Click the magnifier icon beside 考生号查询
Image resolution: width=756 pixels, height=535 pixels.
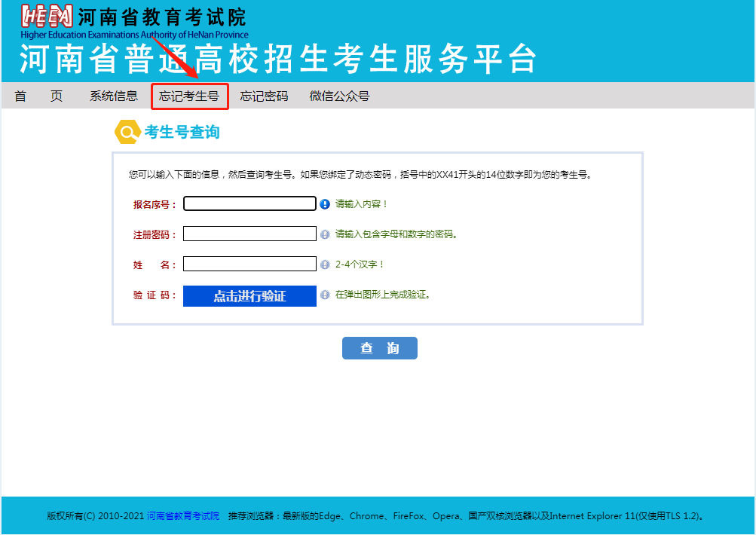(x=127, y=133)
